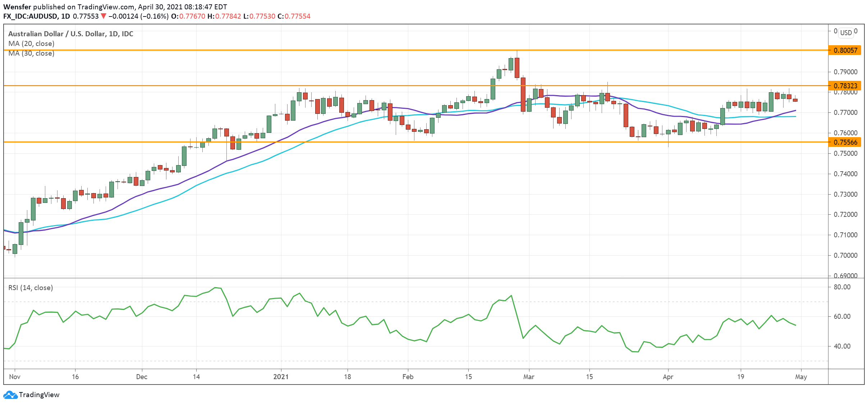Select the 0.78323 orange price level tag
This screenshot has width=868, height=405.
pos(845,86)
